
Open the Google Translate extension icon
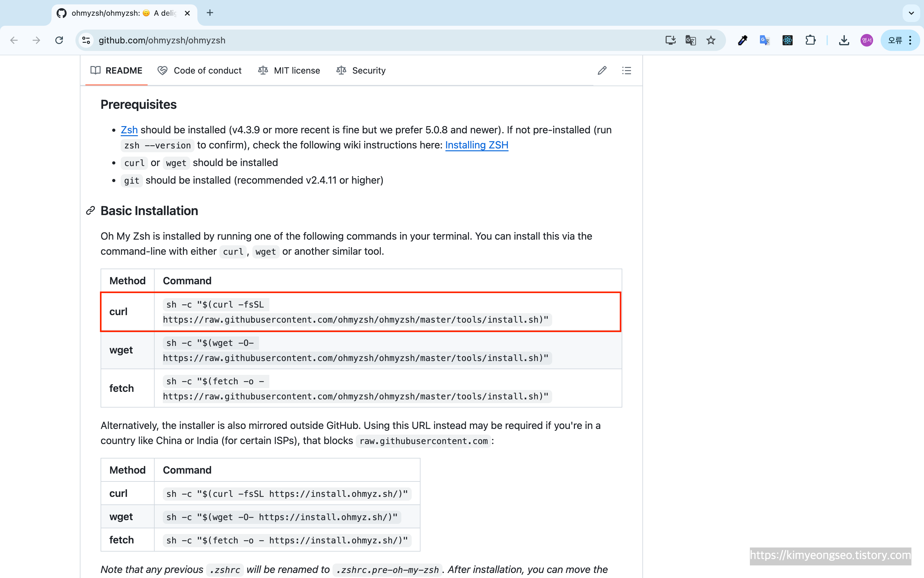(x=765, y=40)
